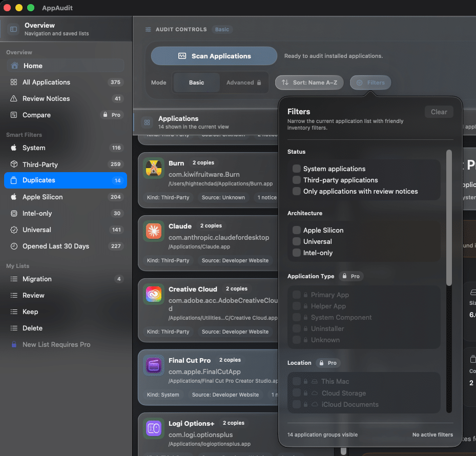The width and height of the screenshot is (476, 456).
Task: Check the Universal architecture filter
Action: (296, 241)
